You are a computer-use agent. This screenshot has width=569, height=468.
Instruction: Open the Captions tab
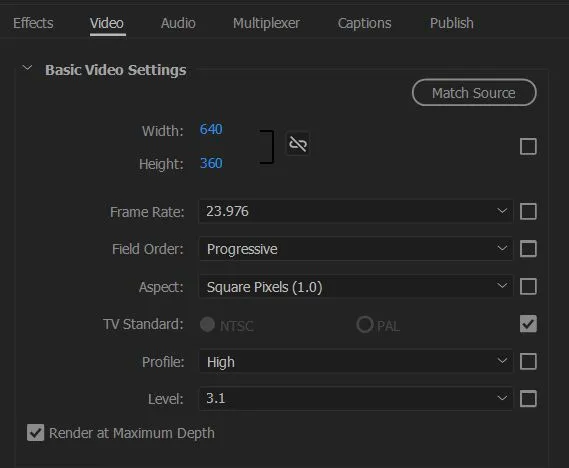click(364, 23)
